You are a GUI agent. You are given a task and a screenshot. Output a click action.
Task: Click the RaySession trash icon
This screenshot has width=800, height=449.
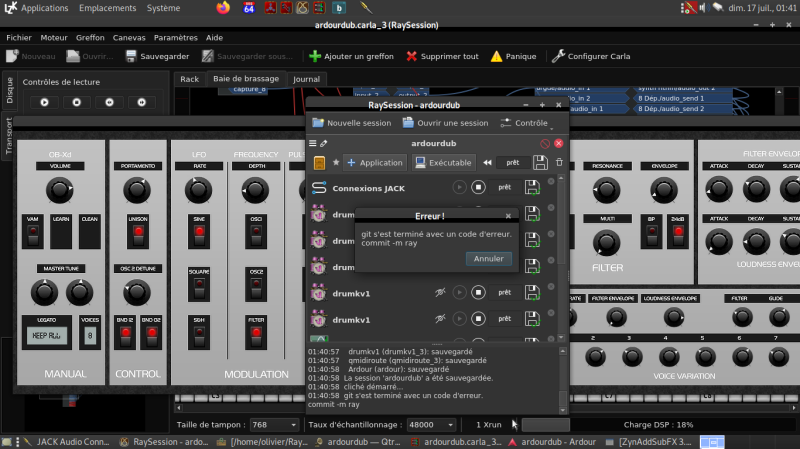559,162
